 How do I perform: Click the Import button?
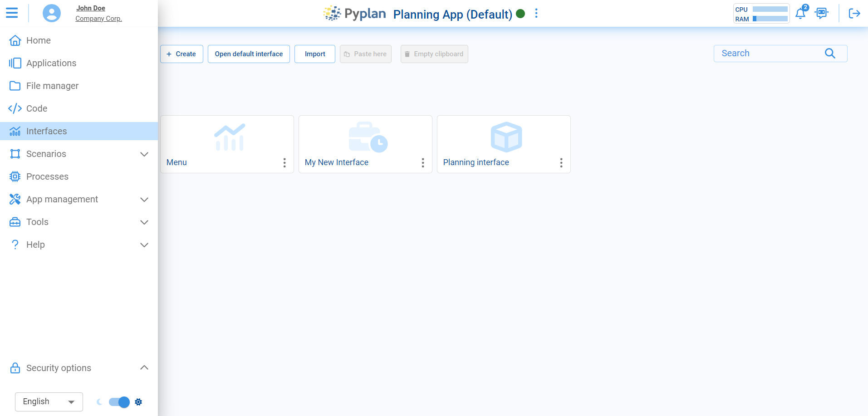314,54
